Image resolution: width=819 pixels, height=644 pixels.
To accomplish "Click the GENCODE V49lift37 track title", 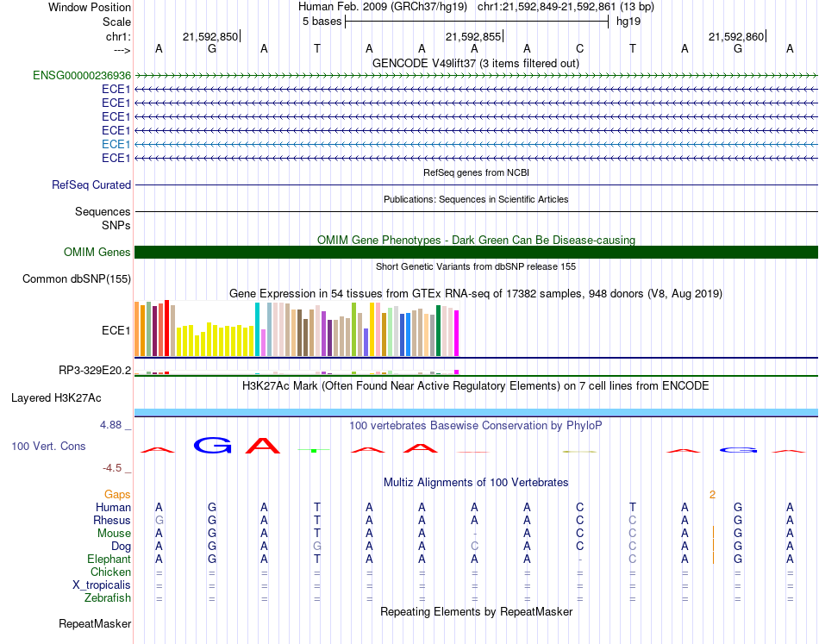I will 475,64.
